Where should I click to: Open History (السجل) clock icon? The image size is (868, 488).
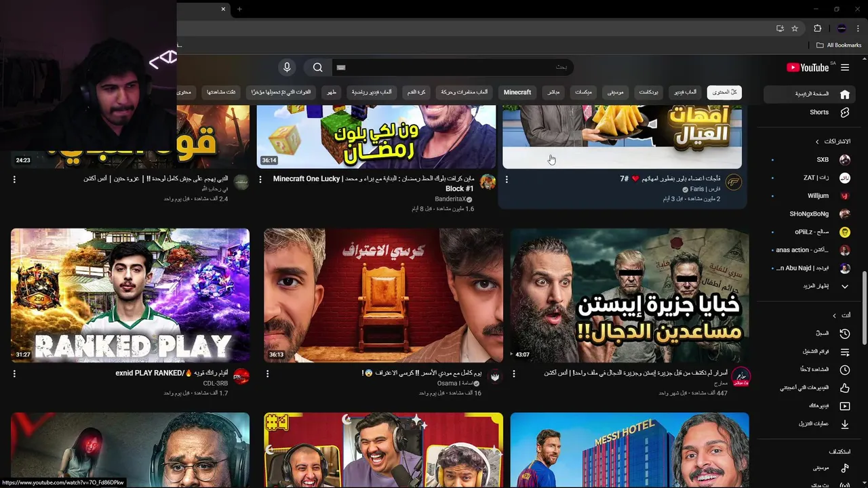coord(845,333)
